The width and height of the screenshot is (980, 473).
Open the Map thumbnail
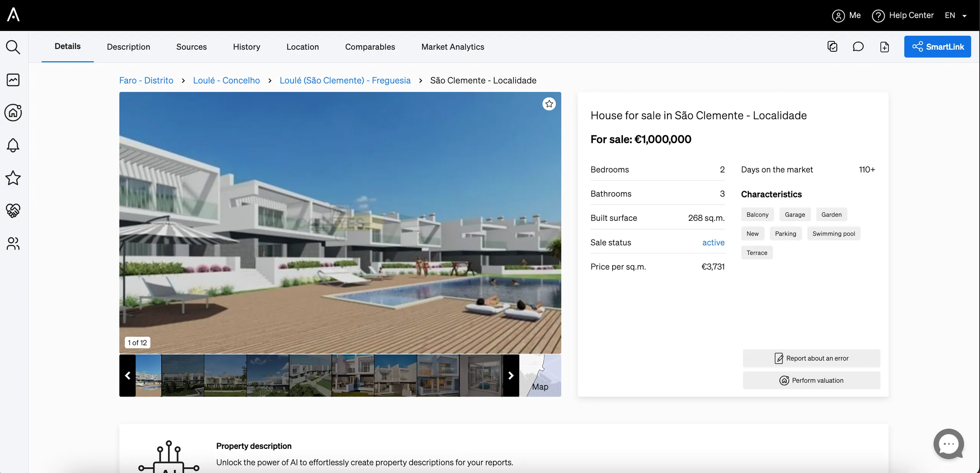point(540,375)
